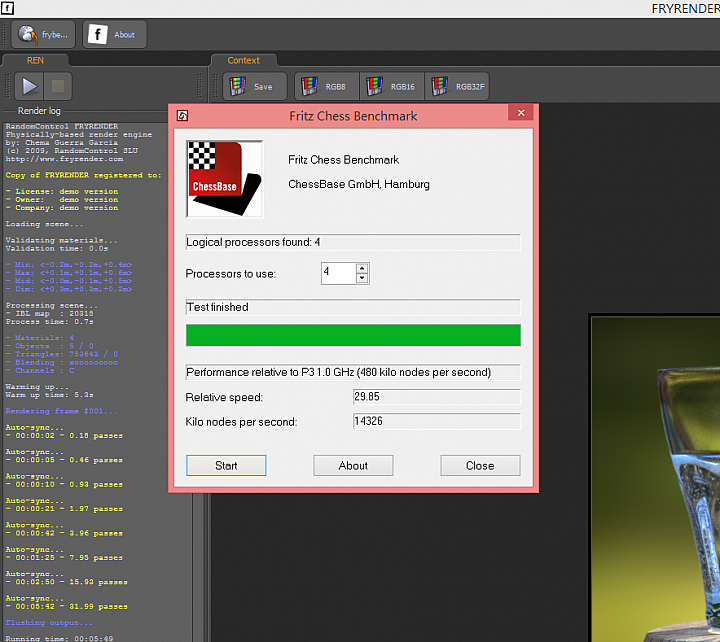The width and height of the screenshot is (720, 642).
Task: Click the ChessBase logo image
Action: [x=225, y=179]
